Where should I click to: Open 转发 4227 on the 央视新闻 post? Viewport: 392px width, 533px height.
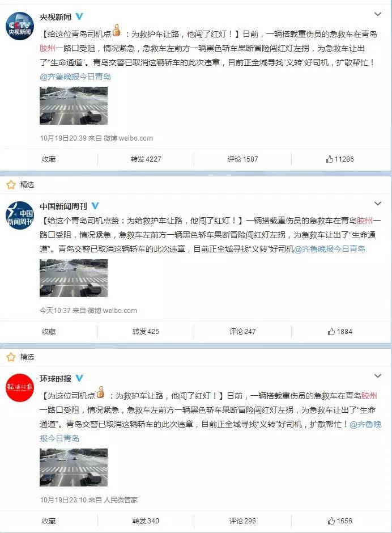[x=146, y=159]
